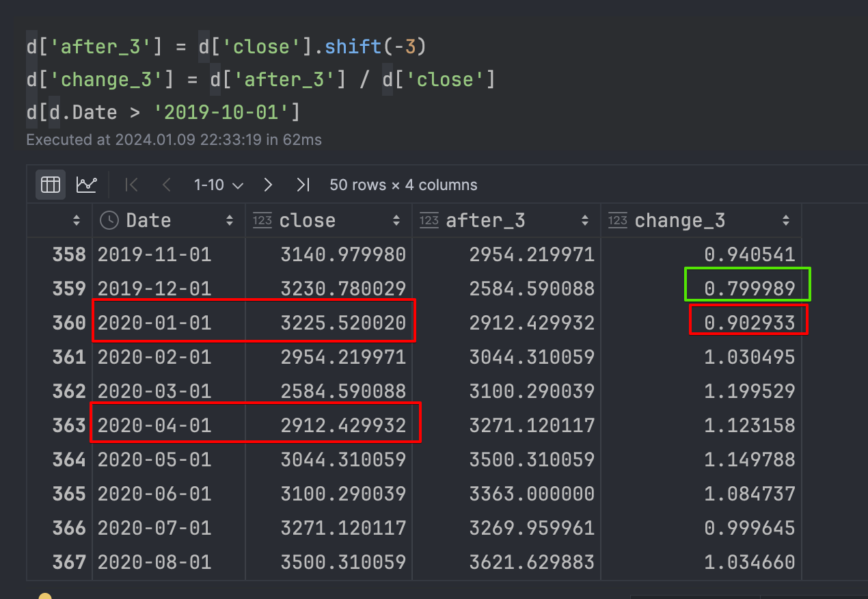Place cursor in shift(-3) code line
This screenshot has height=599, width=868.
point(226,46)
